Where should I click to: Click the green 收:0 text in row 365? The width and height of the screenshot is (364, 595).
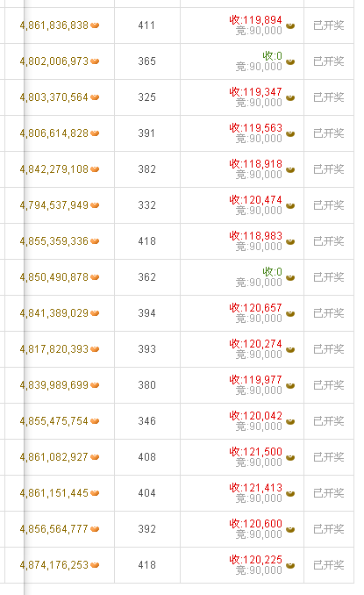tap(272, 56)
